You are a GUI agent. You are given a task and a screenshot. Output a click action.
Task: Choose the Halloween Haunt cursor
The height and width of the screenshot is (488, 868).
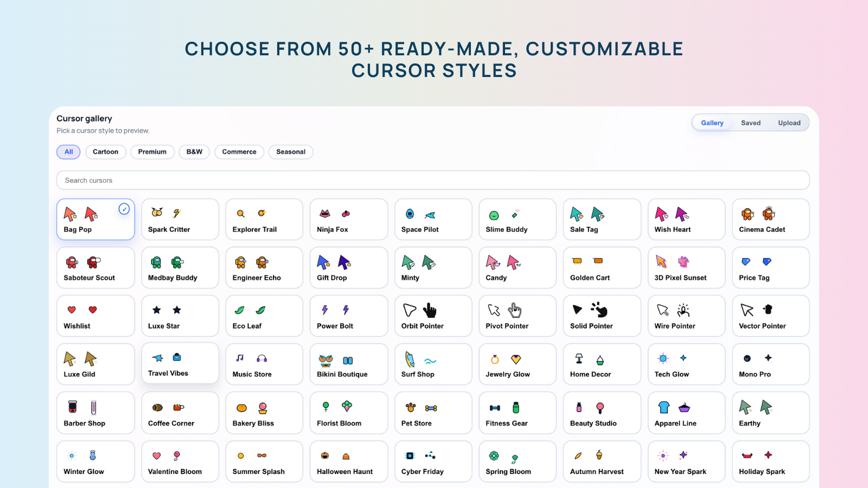click(x=348, y=461)
